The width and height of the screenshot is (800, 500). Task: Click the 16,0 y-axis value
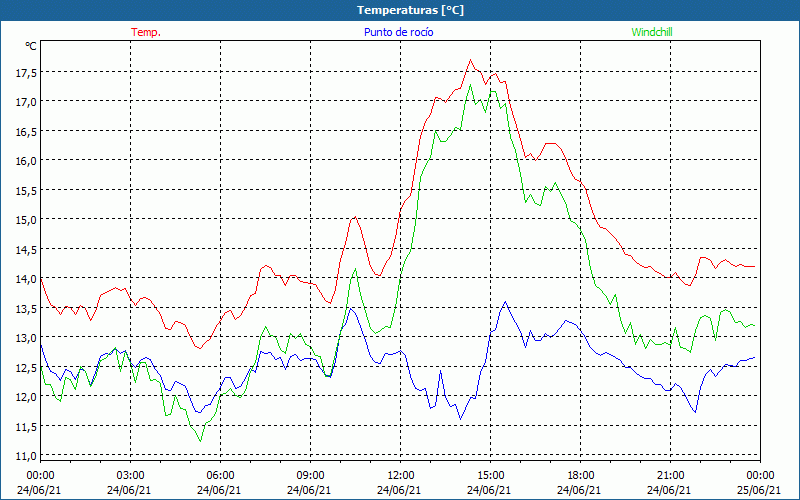pyautogui.click(x=26, y=161)
